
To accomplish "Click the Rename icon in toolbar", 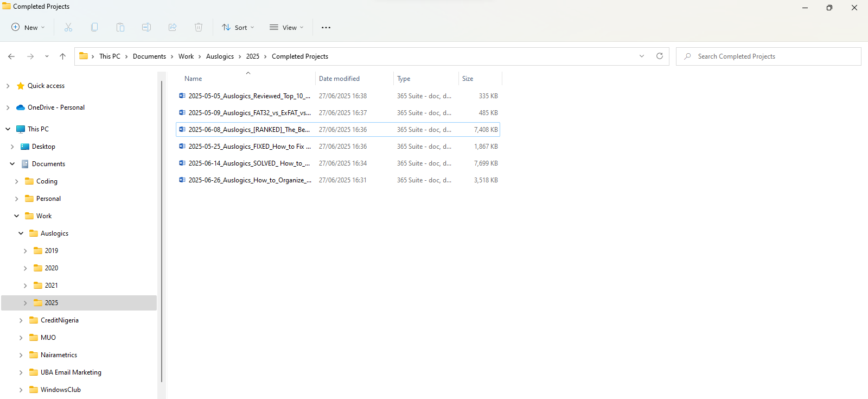I will (146, 27).
